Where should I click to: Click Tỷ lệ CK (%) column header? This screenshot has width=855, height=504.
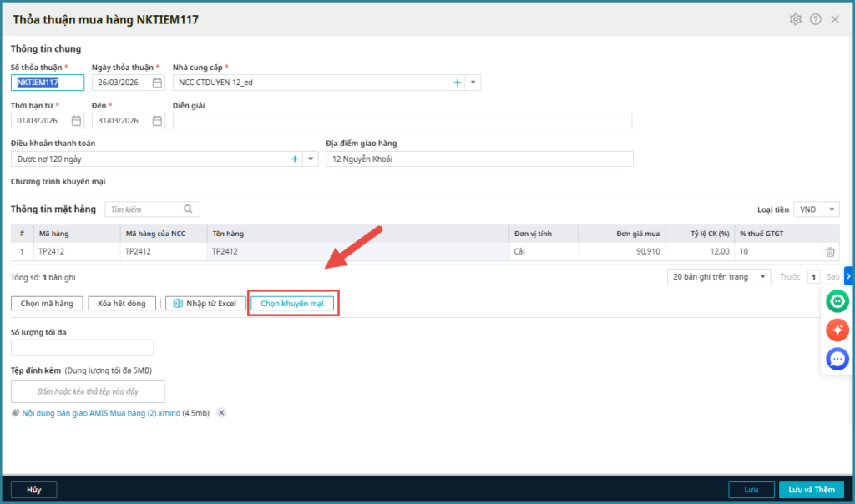coord(700,234)
